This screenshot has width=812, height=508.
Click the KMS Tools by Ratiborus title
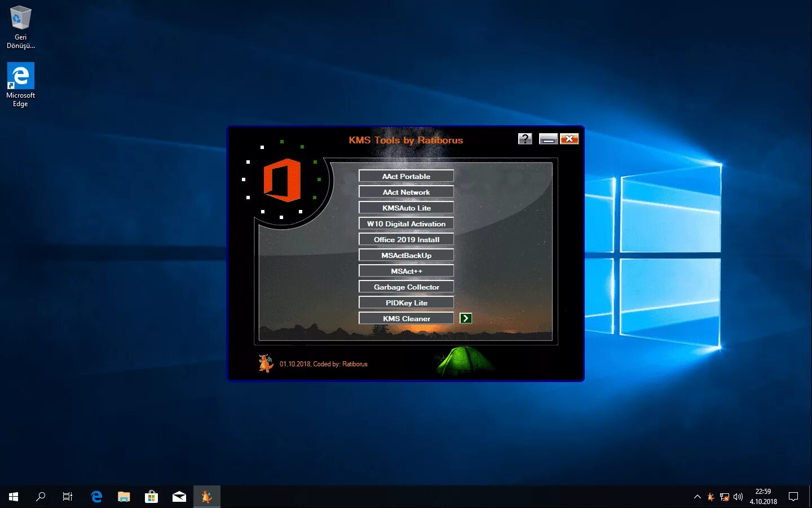coord(406,140)
